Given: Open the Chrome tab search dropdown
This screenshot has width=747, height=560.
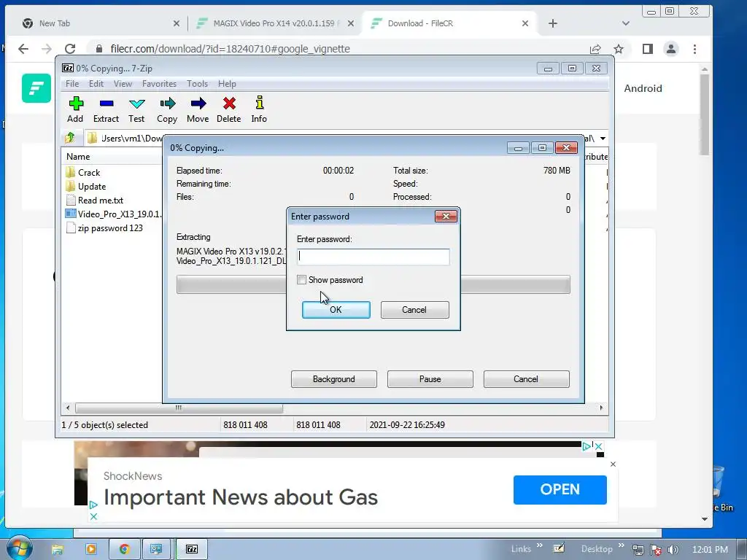Looking at the screenshot, I should point(626,23).
